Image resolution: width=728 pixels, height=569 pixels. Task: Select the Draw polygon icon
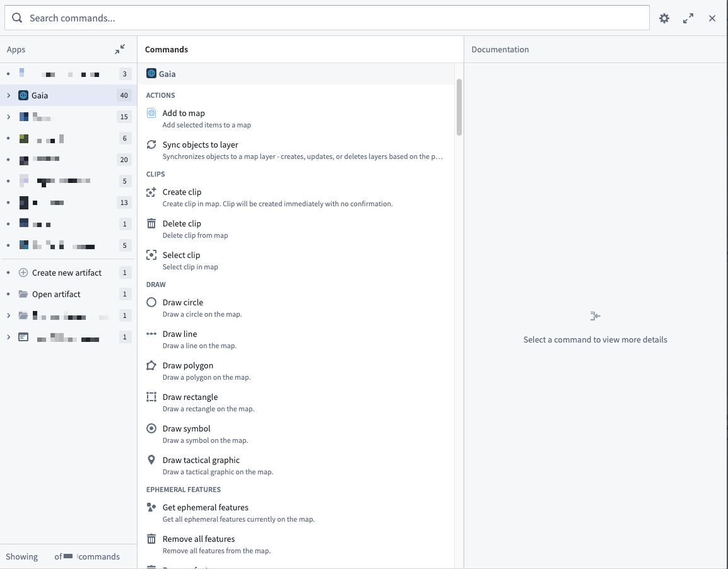click(x=151, y=365)
